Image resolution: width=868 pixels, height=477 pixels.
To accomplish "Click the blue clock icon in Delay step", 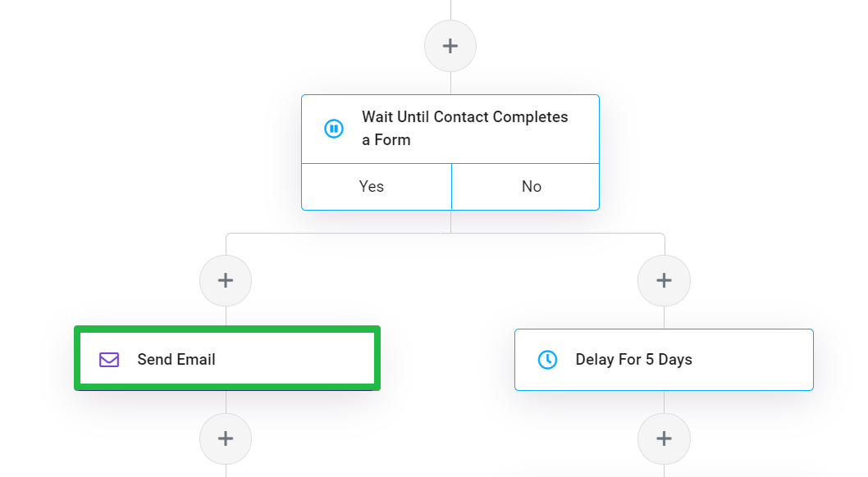I will click(x=547, y=360).
